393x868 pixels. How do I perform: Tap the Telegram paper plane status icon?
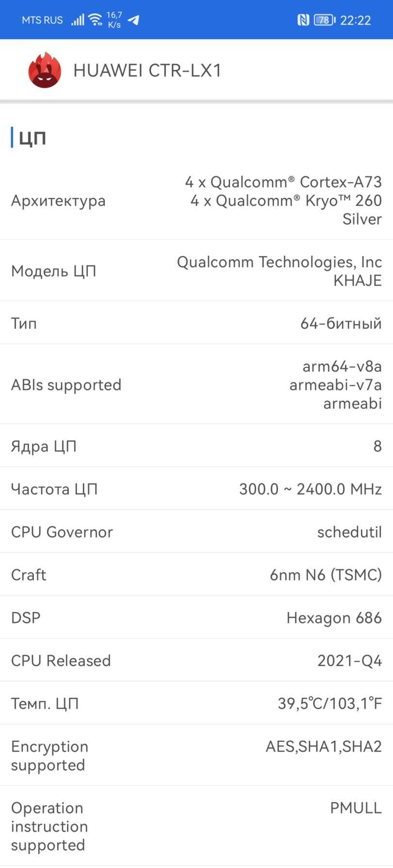133,20
